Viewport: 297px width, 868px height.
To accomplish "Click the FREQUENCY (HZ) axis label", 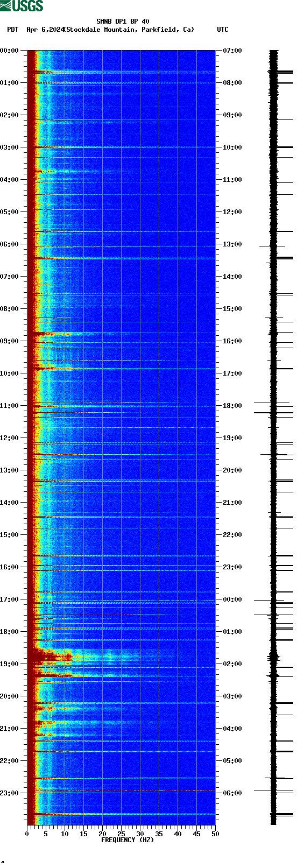I will coord(128,840).
